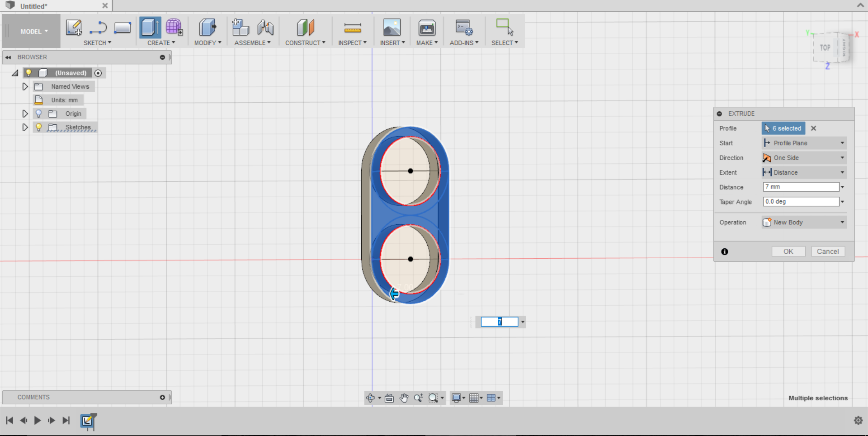
Task: Open the MODEL workspace menu
Action: click(x=33, y=31)
